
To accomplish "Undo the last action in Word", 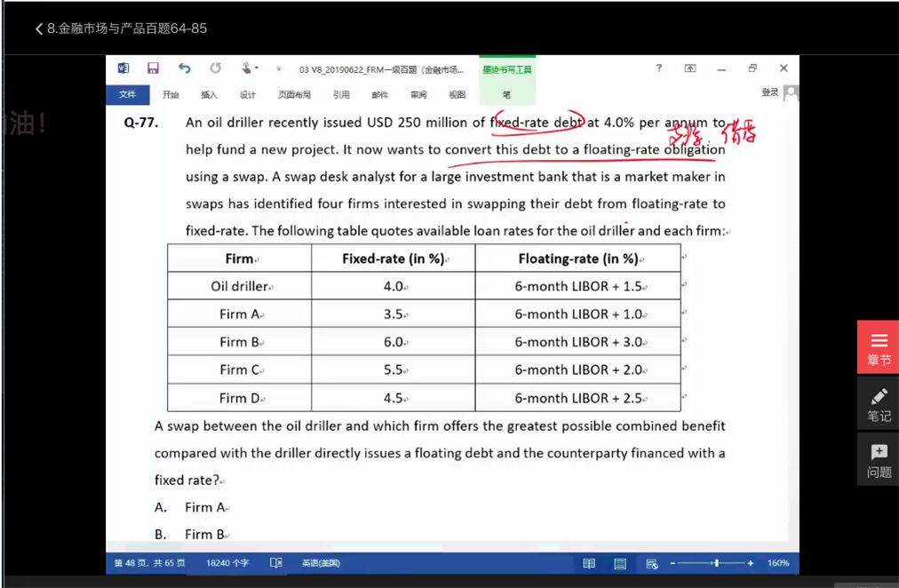I will point(184,68).
